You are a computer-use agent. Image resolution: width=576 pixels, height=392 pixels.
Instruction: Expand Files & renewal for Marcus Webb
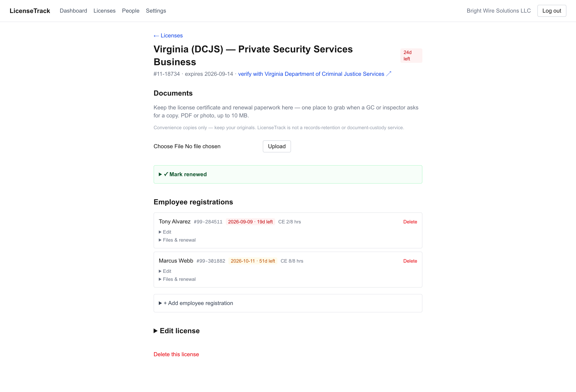point(177,279)
